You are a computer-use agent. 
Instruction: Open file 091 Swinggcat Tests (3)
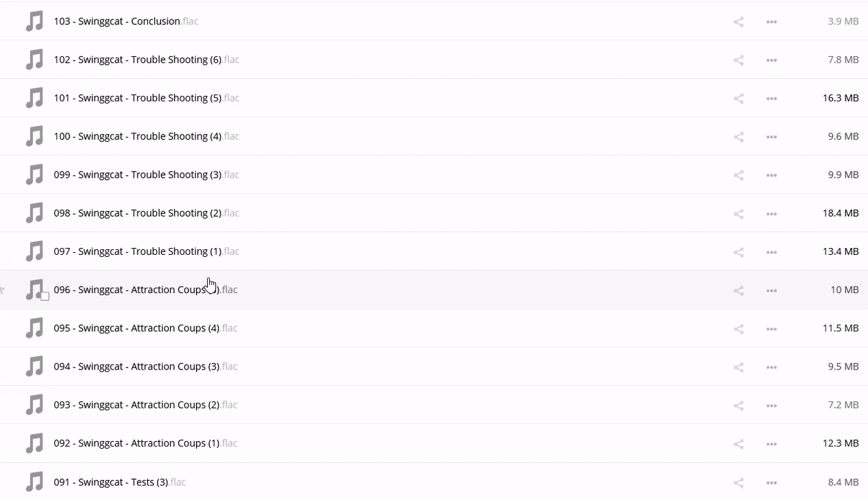pyautogui.click(x=110, y=482)
